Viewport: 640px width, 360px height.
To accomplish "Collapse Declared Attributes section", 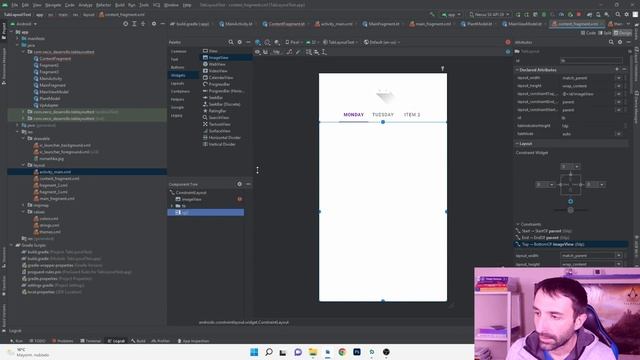I will 518,70.
